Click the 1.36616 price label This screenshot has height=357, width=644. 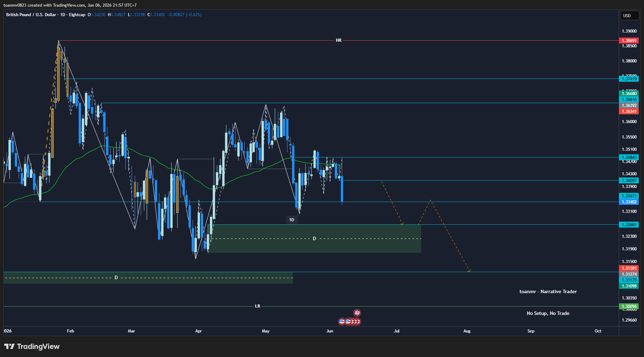tap(629, 100)
